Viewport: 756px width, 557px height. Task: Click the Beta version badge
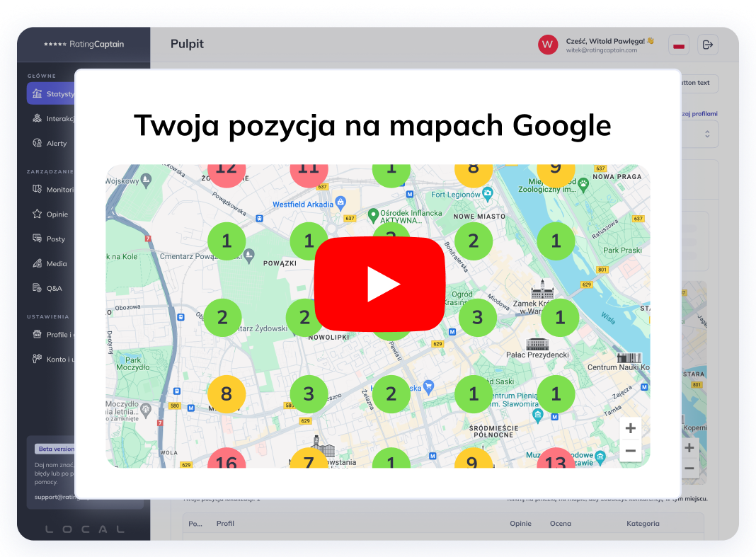[x=55, y=449]
